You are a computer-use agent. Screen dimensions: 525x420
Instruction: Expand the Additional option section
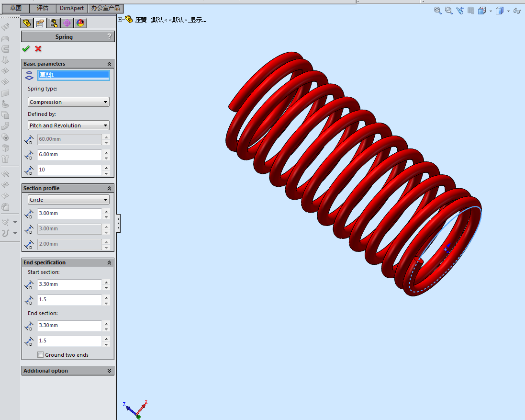pyautogui.click(x=109, y=371)
